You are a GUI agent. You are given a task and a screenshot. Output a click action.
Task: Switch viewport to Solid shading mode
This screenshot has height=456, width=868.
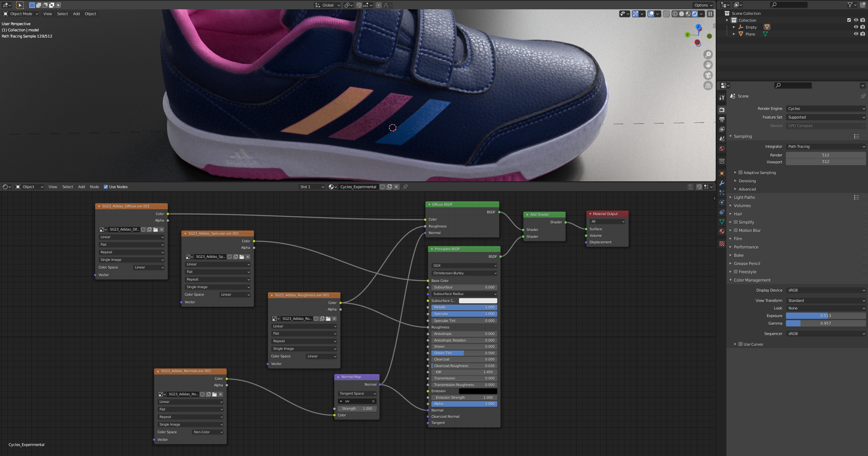coord(682,14)
